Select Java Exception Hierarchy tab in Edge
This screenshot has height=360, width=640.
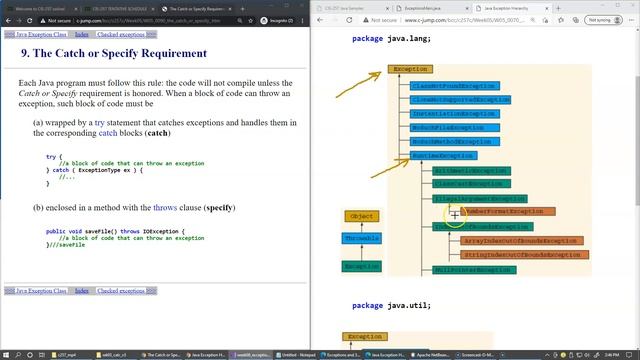(x=511, y=8)
